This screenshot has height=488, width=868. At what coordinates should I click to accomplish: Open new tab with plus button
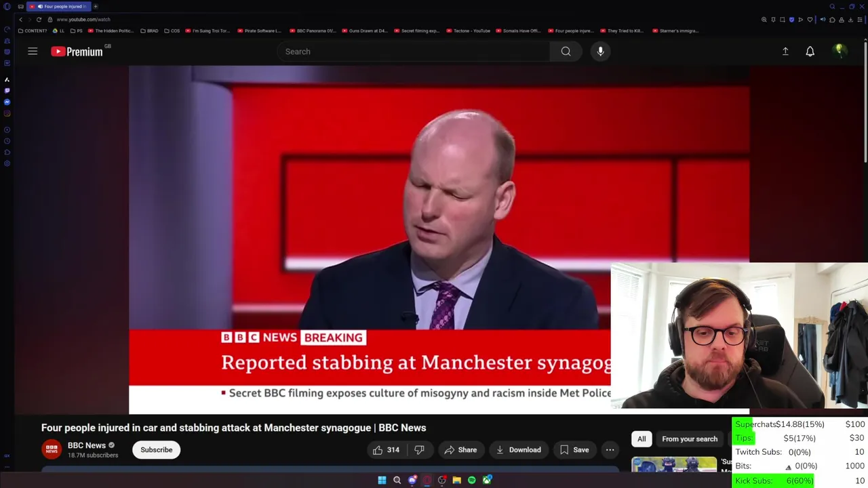[x=96, y=6]
